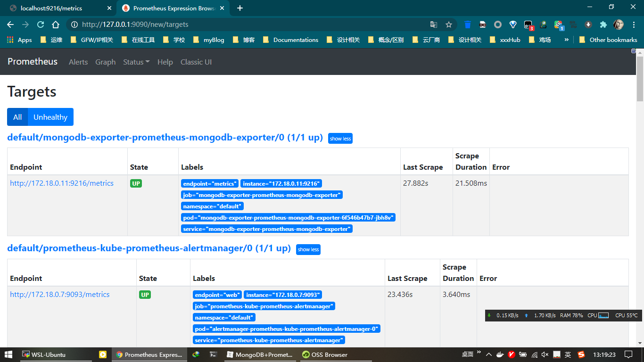Screen dimensions: 644x362
Task: Collapse mongodb-exporter targets with show less
Action: (340, 139)
